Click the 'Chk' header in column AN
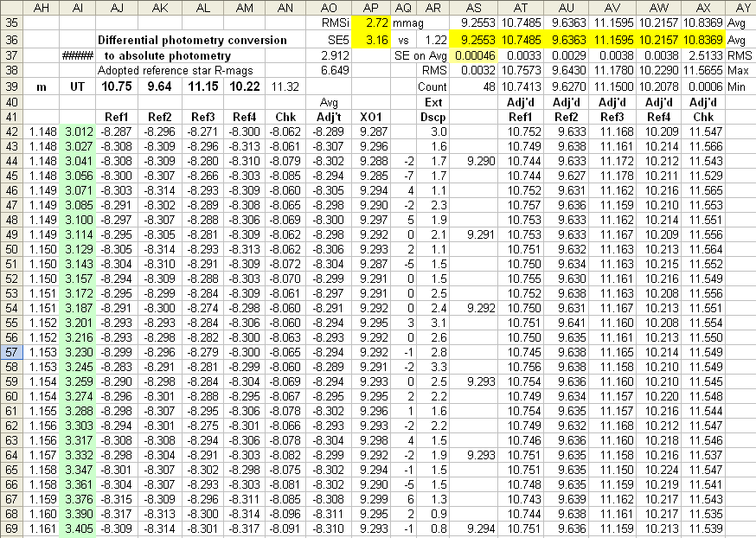Viewport: 756px width, 538px height. pyautogui.click(x=285, y=117)
